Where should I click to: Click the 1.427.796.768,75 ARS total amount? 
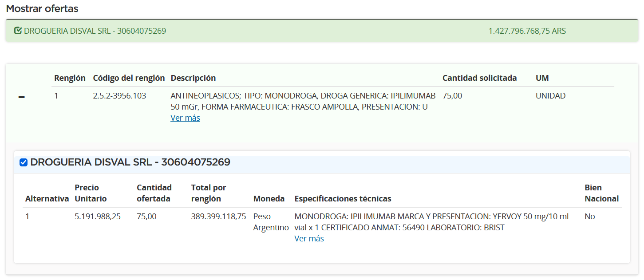[527, 31]
